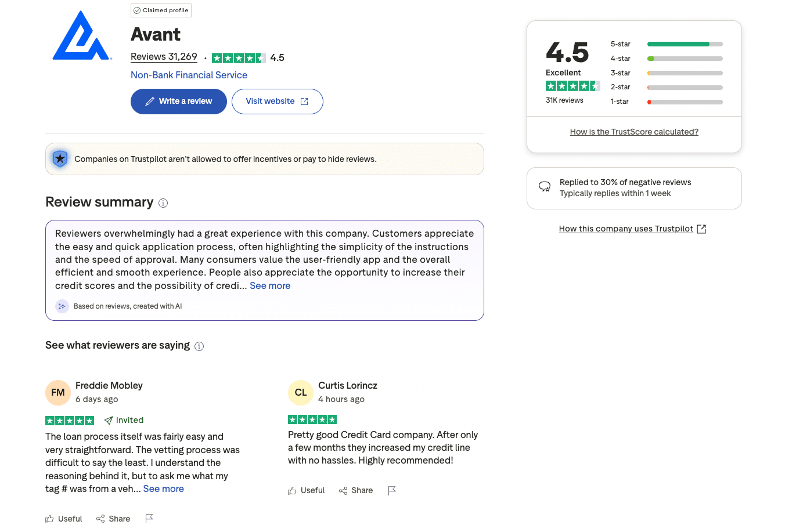Click the 5-star rating bar in the breakdown
796x532 pixels.
(x=685, y=44)
